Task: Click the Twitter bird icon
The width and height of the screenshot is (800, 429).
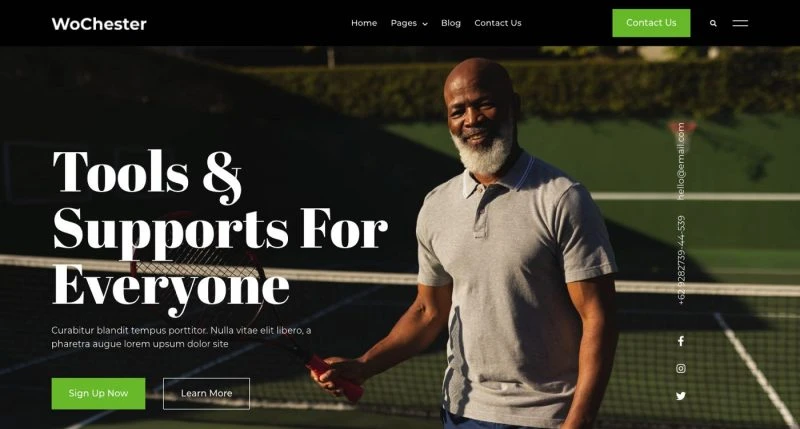Action: point(681,396)
